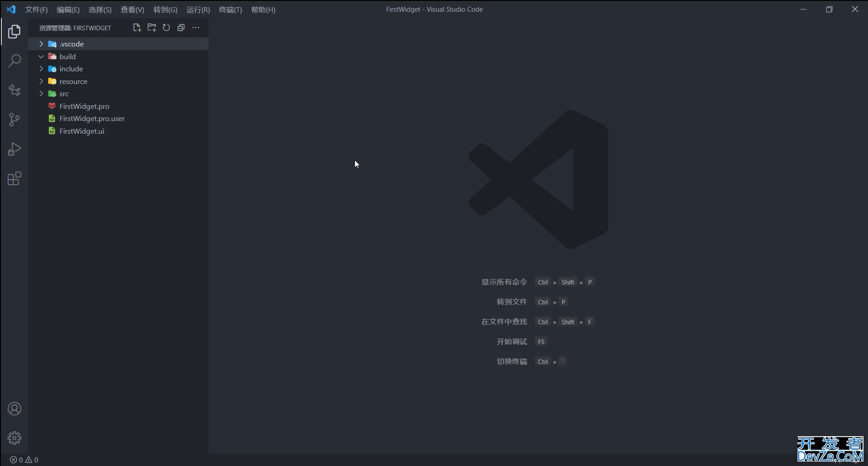Click the 显示所有命令 shortcut label
Viewport: 868px width, 466px height.
point(504,282)
